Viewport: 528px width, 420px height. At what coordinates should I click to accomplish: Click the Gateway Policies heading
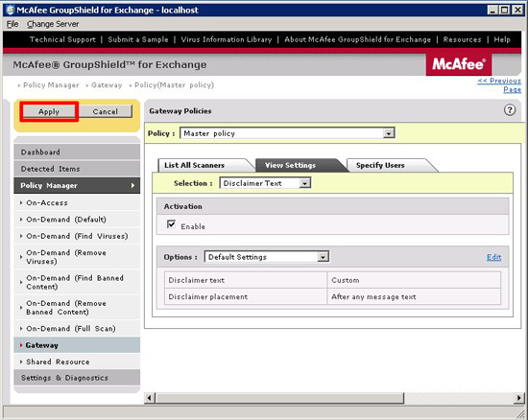pos(180,111)
